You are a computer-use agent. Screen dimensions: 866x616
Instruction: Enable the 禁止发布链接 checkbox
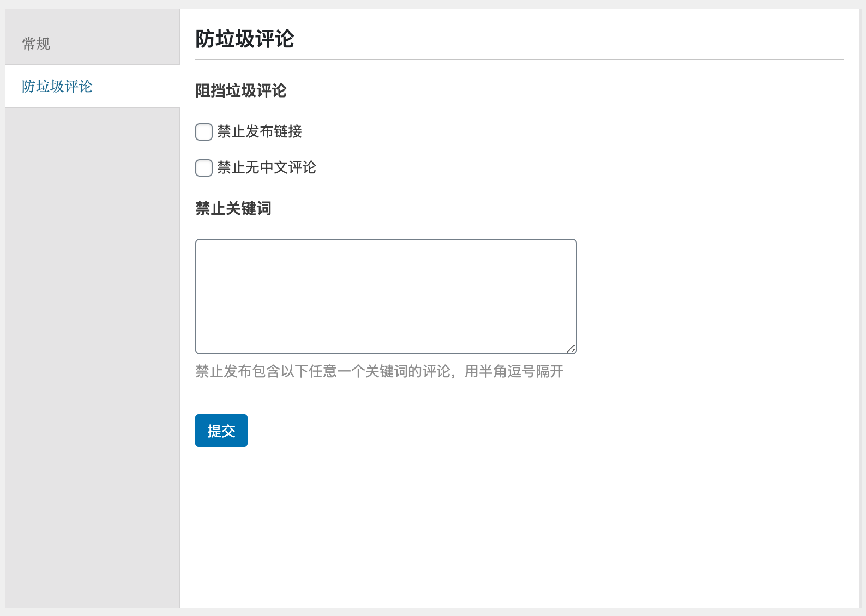coord(204,132)
